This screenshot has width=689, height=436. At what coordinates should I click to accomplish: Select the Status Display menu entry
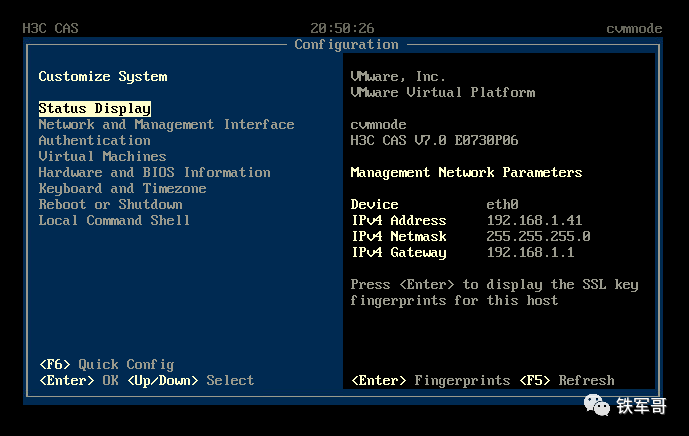(x=94, y=109)
